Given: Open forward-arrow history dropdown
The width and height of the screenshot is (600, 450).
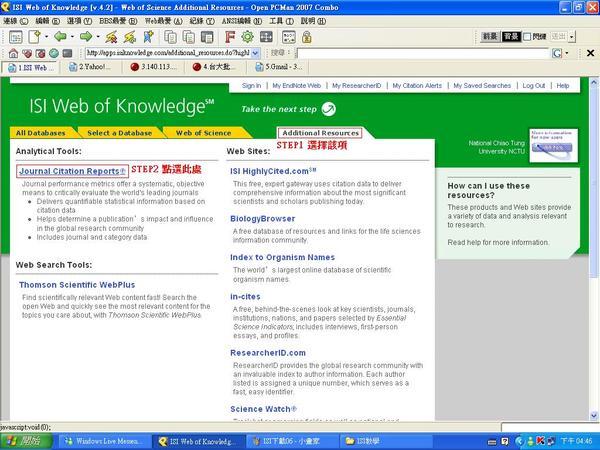Looking at the screenshot, I should coord(98,37).
